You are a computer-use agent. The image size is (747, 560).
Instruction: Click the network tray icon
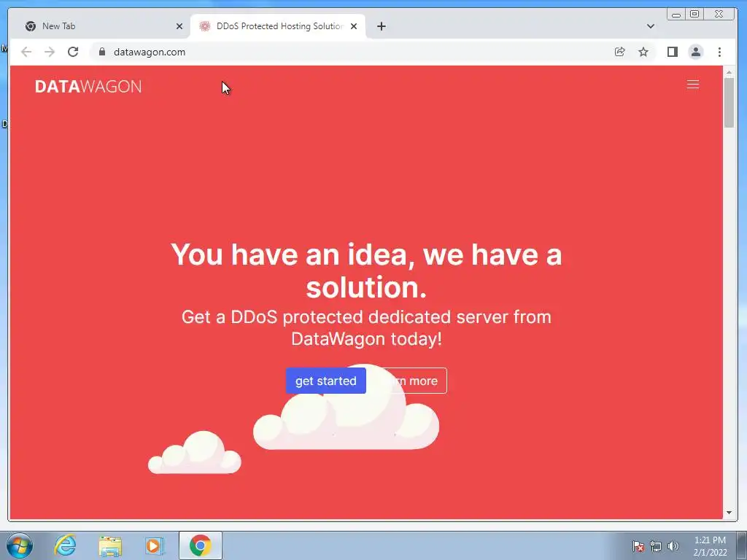click(x=656, y=546)
